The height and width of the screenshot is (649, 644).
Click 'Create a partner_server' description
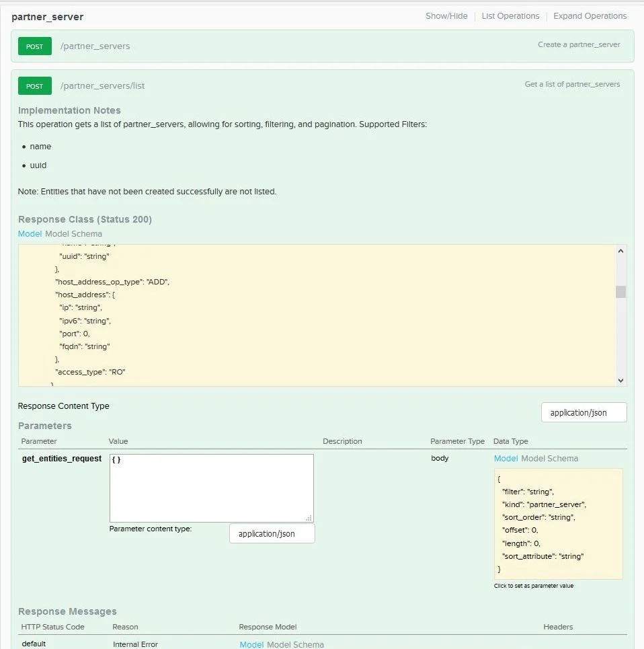579,44
